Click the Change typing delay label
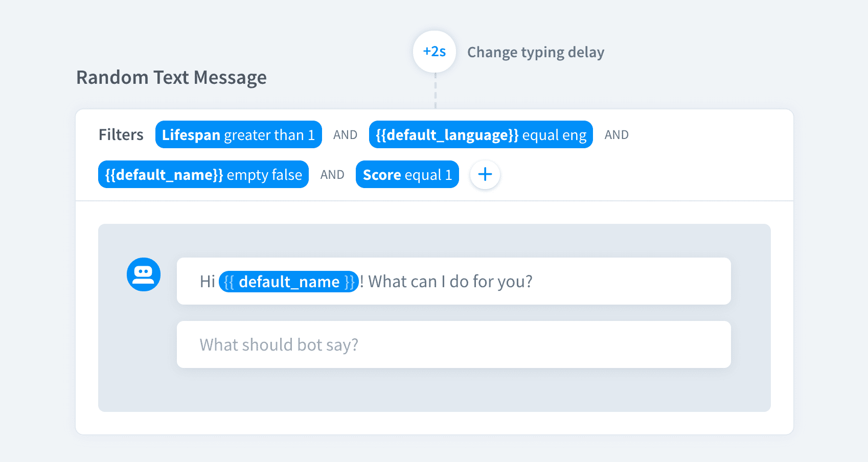Screen dimensions: 868x462 [x=535, y=52]
